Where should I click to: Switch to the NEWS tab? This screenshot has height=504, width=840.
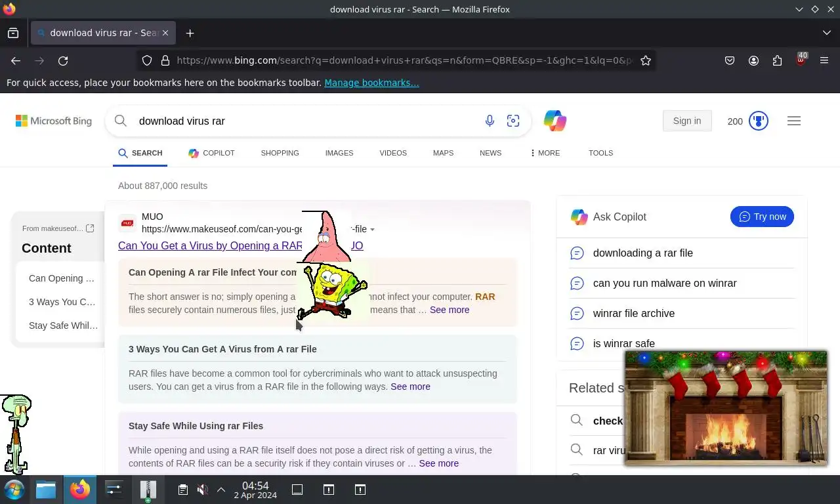(490, 153)
